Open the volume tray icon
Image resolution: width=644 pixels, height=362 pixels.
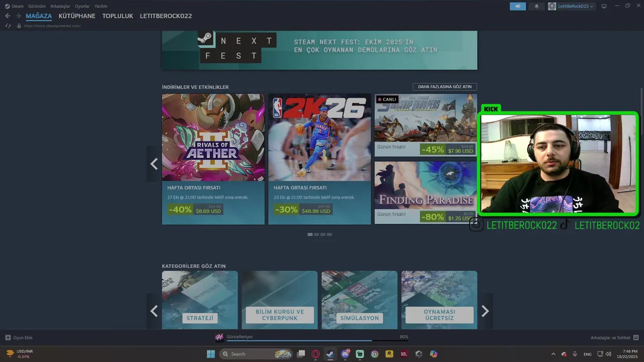pyautogui.click(x=608, y=354)
